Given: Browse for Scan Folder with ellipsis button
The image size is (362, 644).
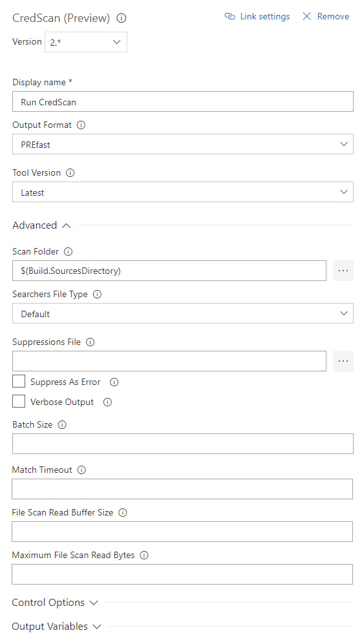Looking at the screenshot, I should [343, 271].
